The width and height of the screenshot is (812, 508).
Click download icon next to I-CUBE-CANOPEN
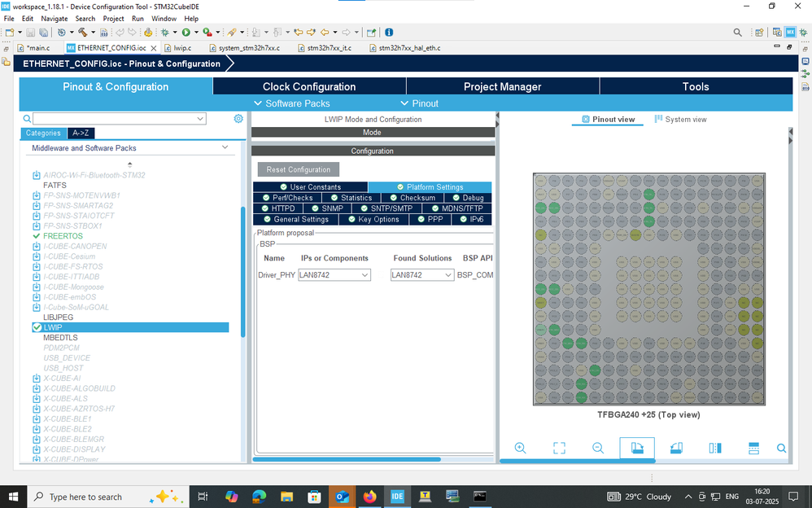(x=37, y=246)
